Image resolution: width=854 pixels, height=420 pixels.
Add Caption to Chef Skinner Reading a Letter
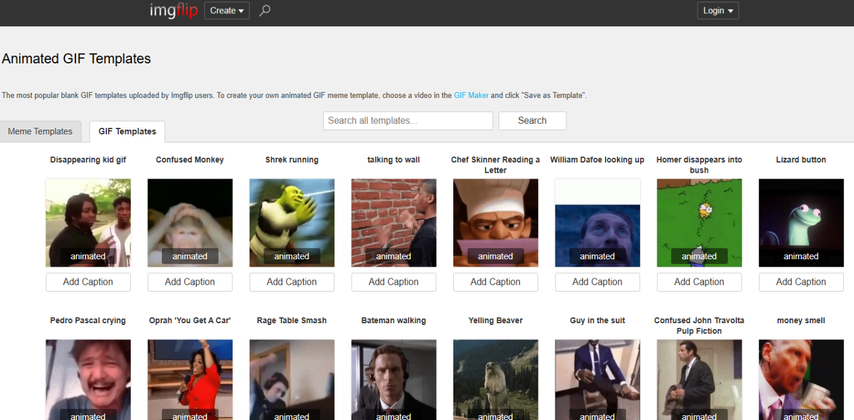[x=496, y=282]
